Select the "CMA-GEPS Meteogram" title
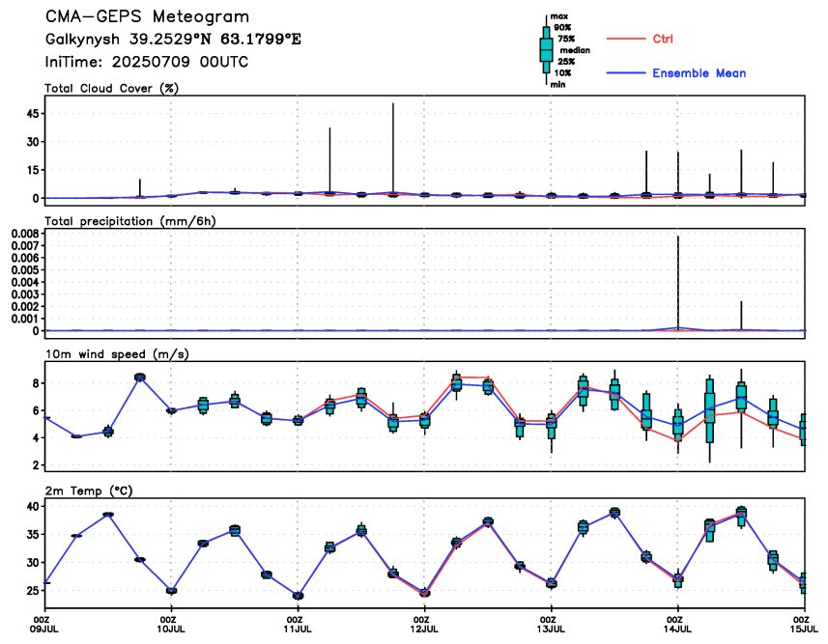Screen dimensions: 828x644 point(147,16)
